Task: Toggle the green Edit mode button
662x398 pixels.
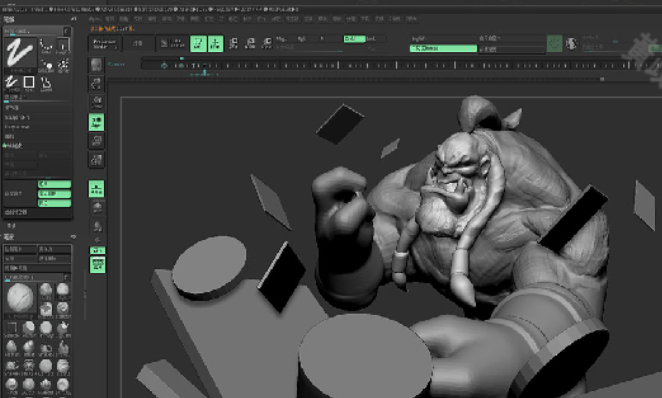Action: (198, 44)
